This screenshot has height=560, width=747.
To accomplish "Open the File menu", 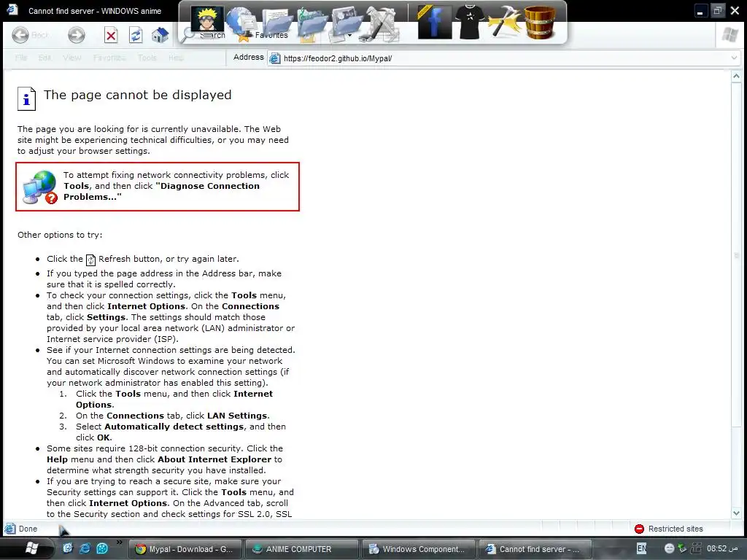I will click(x=20, y=58).
